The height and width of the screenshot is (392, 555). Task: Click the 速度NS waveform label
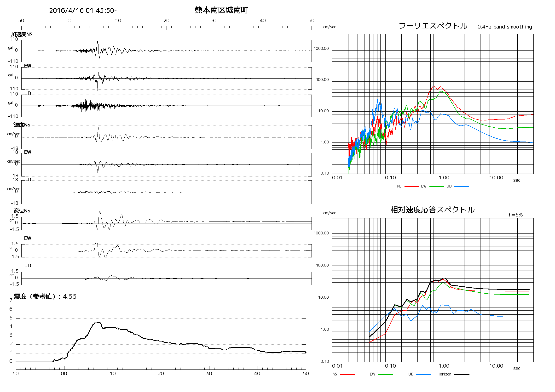[x=22, y=125]
